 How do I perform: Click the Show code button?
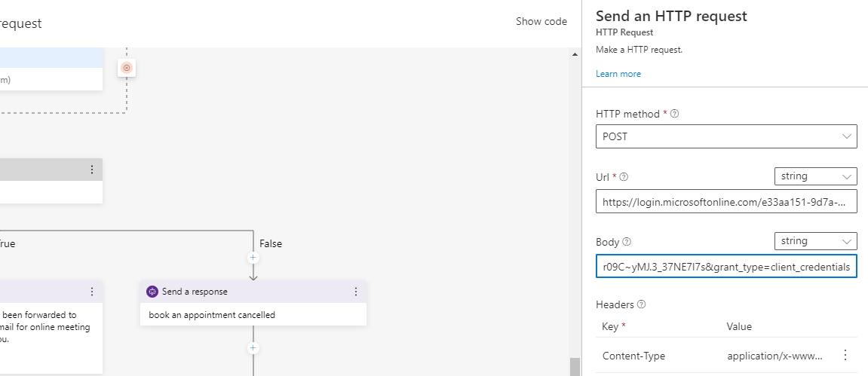pyautogui.click(x=541, y=22)
